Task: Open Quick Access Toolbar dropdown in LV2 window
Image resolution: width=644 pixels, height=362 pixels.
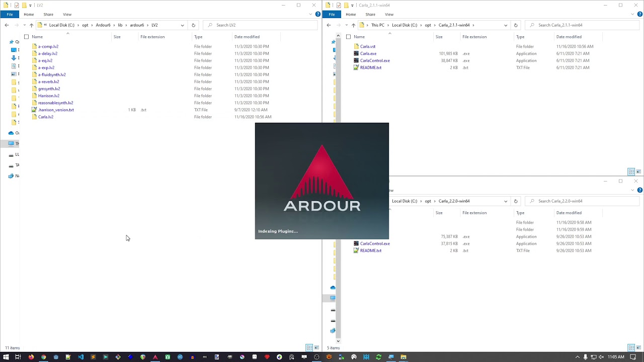Action: coord(31,5)
